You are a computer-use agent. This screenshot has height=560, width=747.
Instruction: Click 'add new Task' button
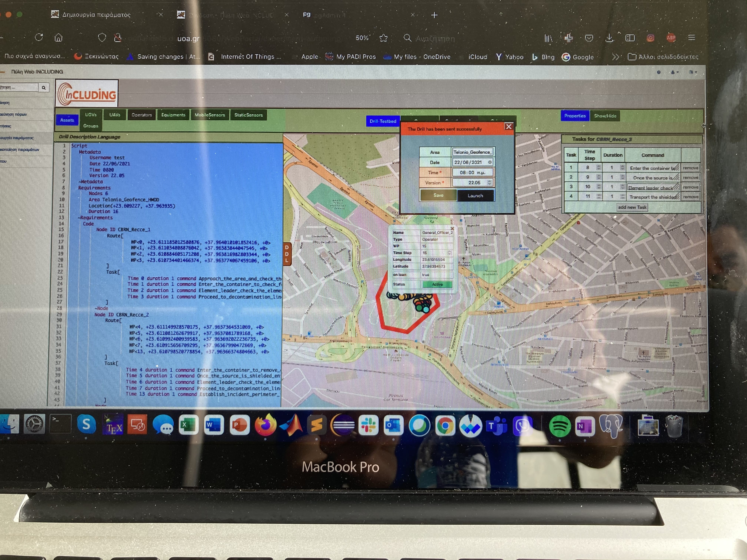(x=632, y=207)
